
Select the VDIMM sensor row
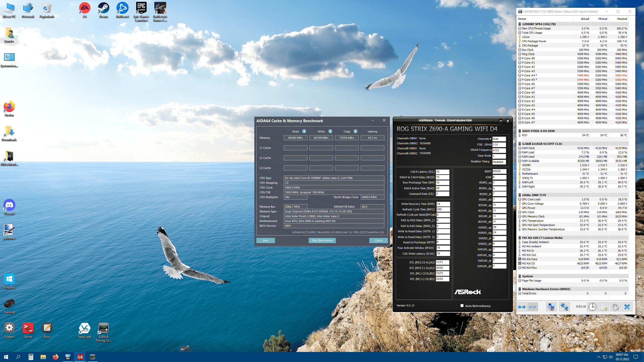(x=573, y=165)
